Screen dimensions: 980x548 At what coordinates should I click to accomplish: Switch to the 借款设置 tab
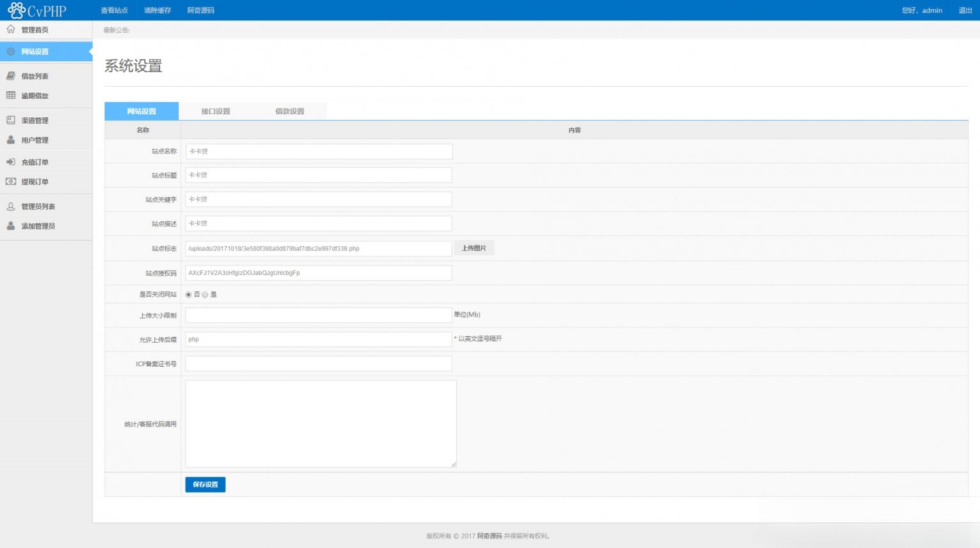pos(290,111)
